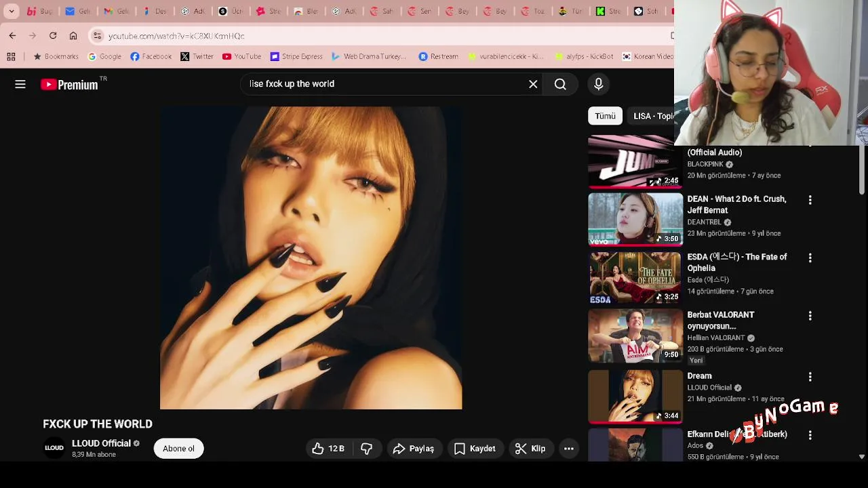
Task: Share the video via Paylaş button
Action: click(x=414, y=449)
